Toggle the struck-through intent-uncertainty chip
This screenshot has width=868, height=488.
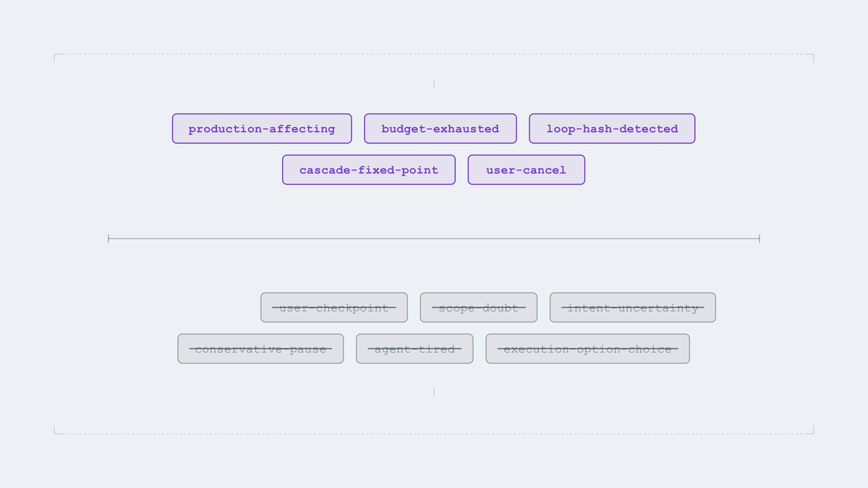click(633, 307)
